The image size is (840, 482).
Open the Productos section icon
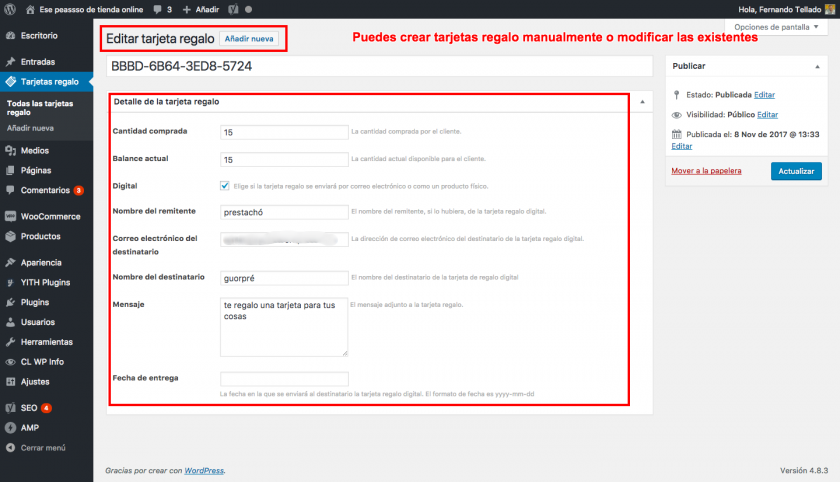point(10,237)
